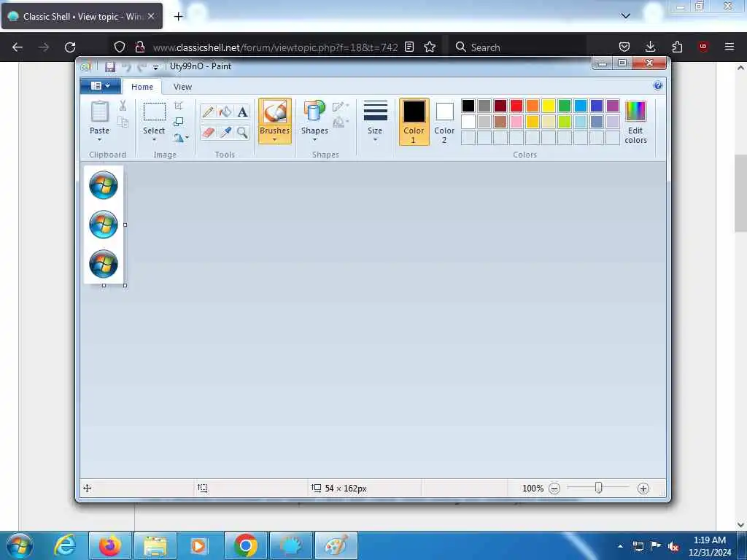Image resolution: width=747 pixels, height=560 pixels.
Task: Click Save to Pocket icon
Action: click(624, 47)
